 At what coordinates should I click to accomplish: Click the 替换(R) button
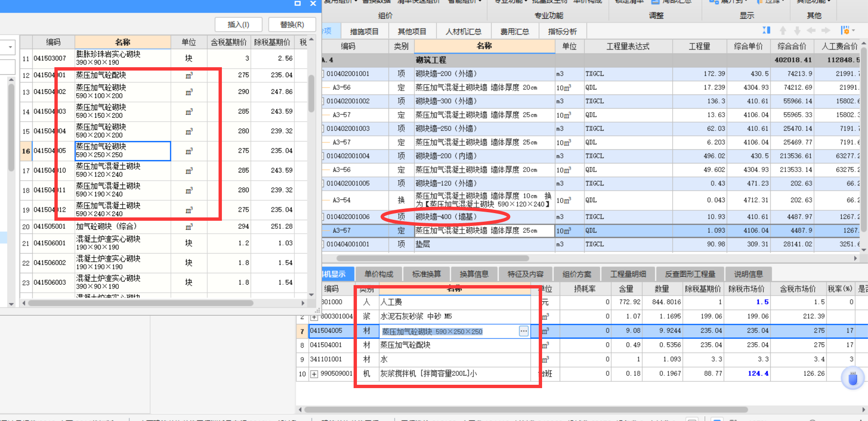[x=292, y=24]
